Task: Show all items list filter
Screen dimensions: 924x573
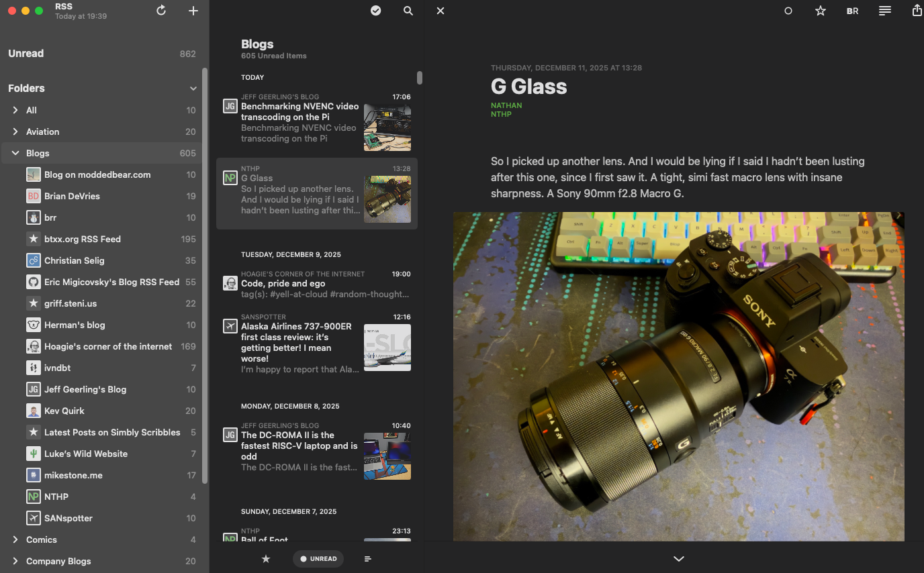Action: [x=368, y=558]
